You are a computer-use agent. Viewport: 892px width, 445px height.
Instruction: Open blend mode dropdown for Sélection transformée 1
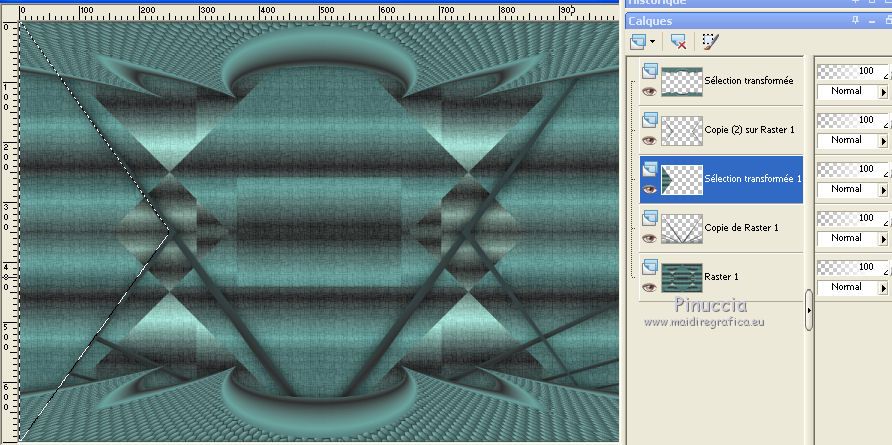click(883, 189)
